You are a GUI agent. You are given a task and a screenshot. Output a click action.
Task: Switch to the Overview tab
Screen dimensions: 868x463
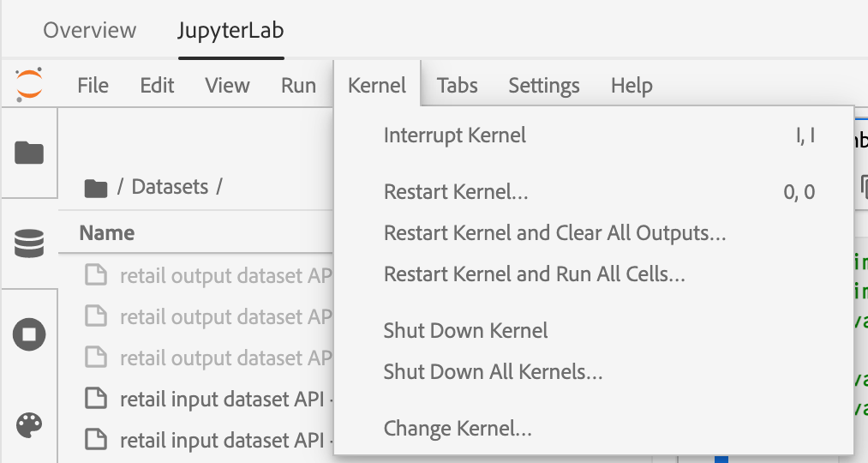coord(89,31)
